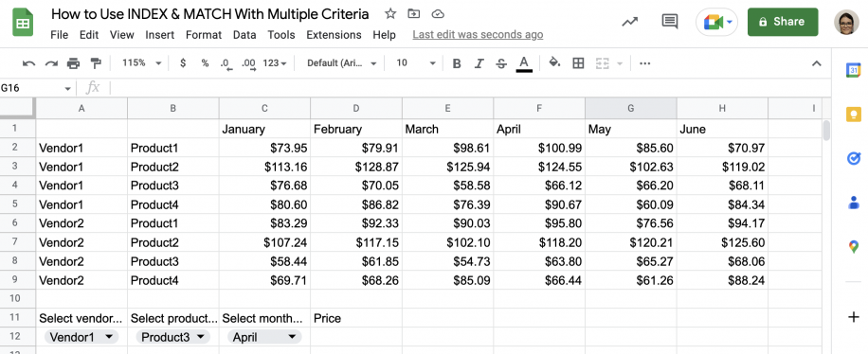Open the Help menu
868x354 pixels.
point(384,35)
